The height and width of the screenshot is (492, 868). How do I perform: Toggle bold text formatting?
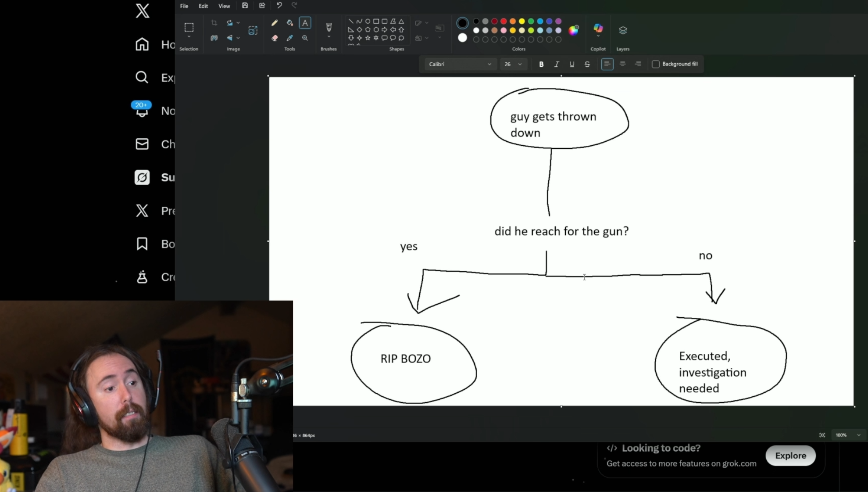(x=541, y=64)
